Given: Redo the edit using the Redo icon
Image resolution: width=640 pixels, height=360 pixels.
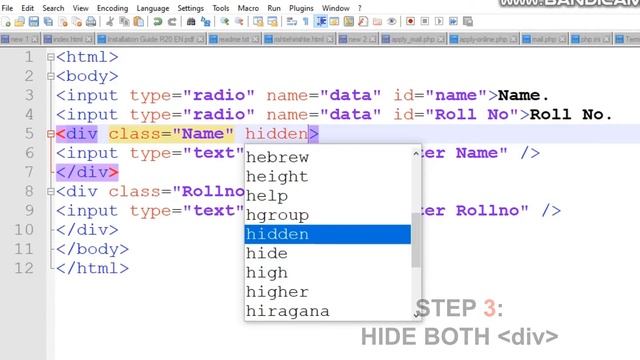Looking at the screenshot, I should [172, 22].
